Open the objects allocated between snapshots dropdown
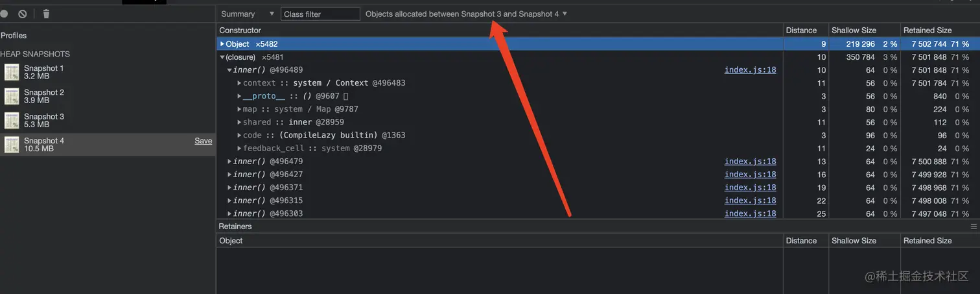 tap(466, 14)
